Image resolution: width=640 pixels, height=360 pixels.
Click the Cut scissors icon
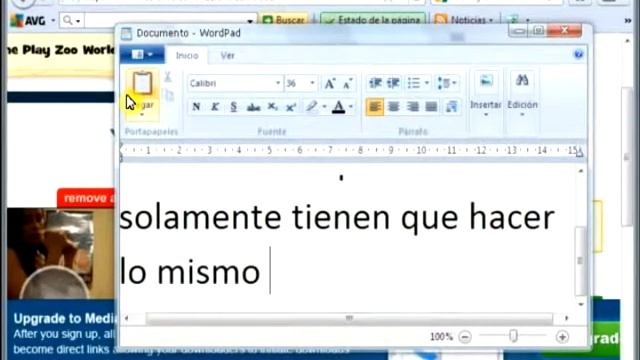coord(168,78)
